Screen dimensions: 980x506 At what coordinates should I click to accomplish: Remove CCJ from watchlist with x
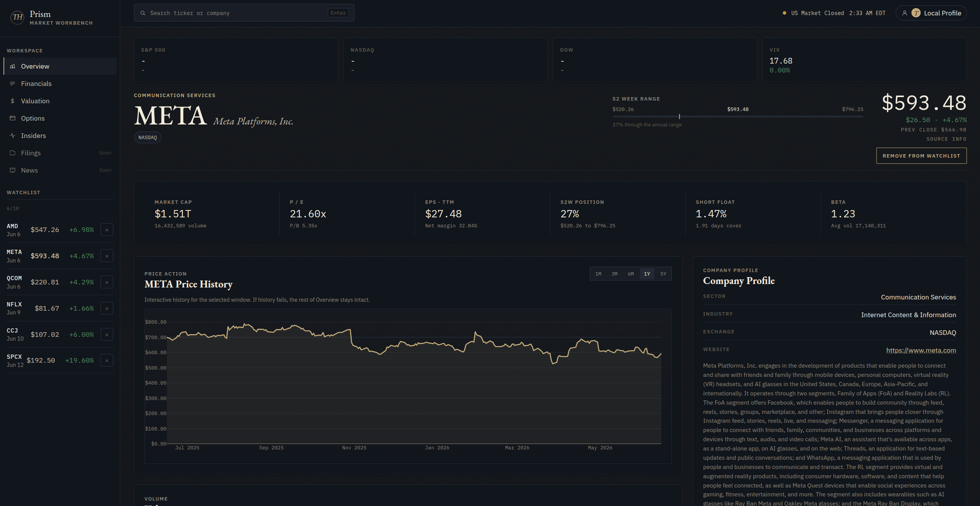click(107, 335)
